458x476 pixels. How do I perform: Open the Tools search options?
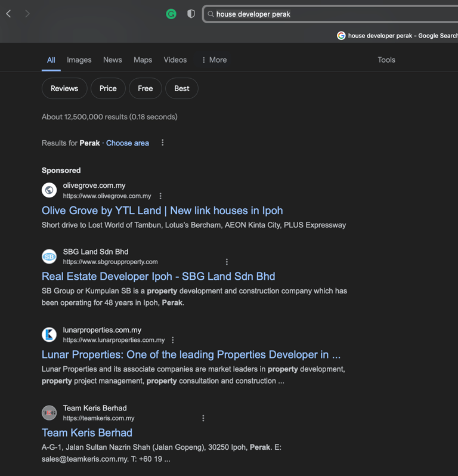(x=386, y=60)
